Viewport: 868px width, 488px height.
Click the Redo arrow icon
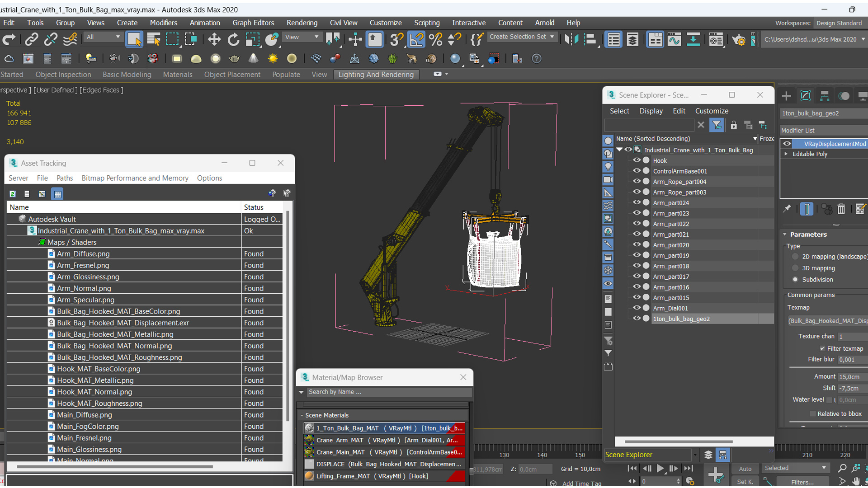9,40
